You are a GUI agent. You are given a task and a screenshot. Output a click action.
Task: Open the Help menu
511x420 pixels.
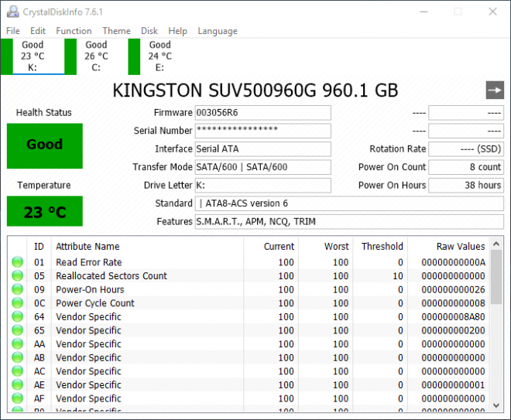point(177,31)
